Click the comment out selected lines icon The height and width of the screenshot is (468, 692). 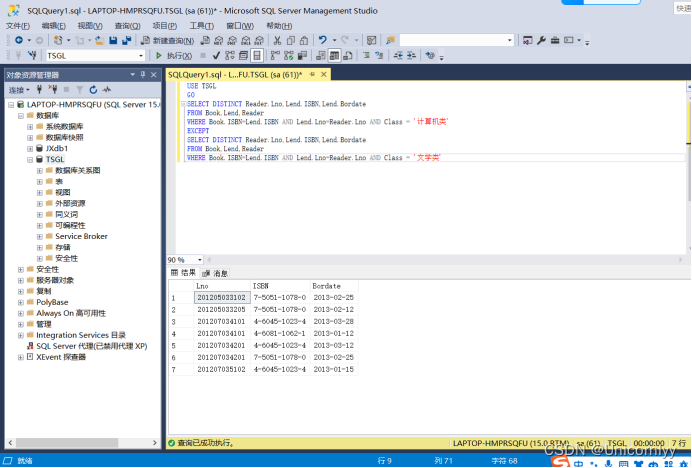click(366, 56)
